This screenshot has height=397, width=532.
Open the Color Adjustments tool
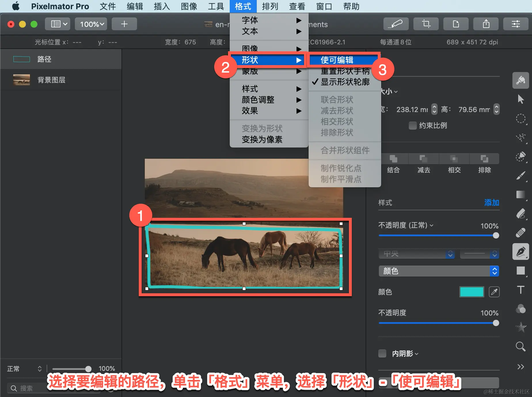click(520, 309)
